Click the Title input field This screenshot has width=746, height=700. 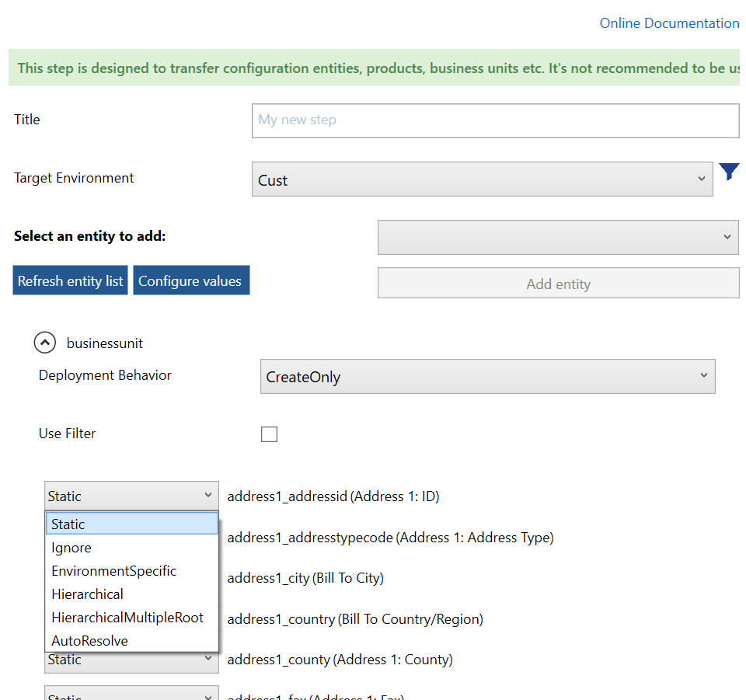(x=494, y=120)
